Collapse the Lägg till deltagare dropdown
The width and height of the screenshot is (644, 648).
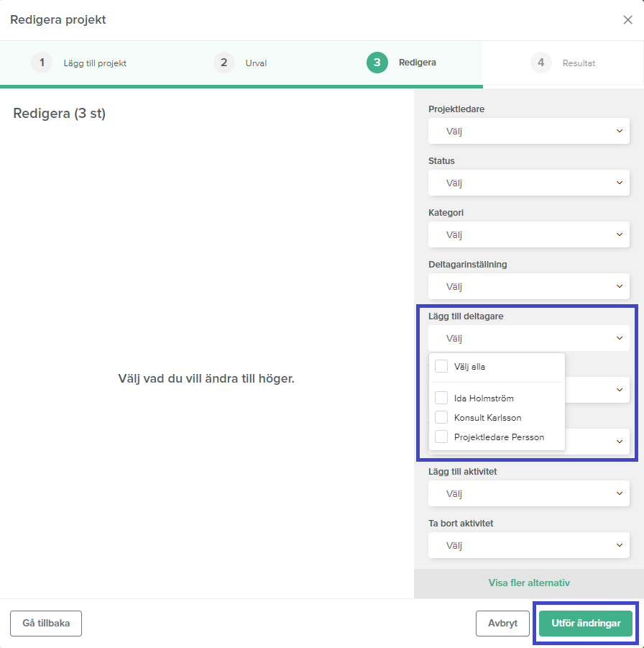tap(528, 338)
